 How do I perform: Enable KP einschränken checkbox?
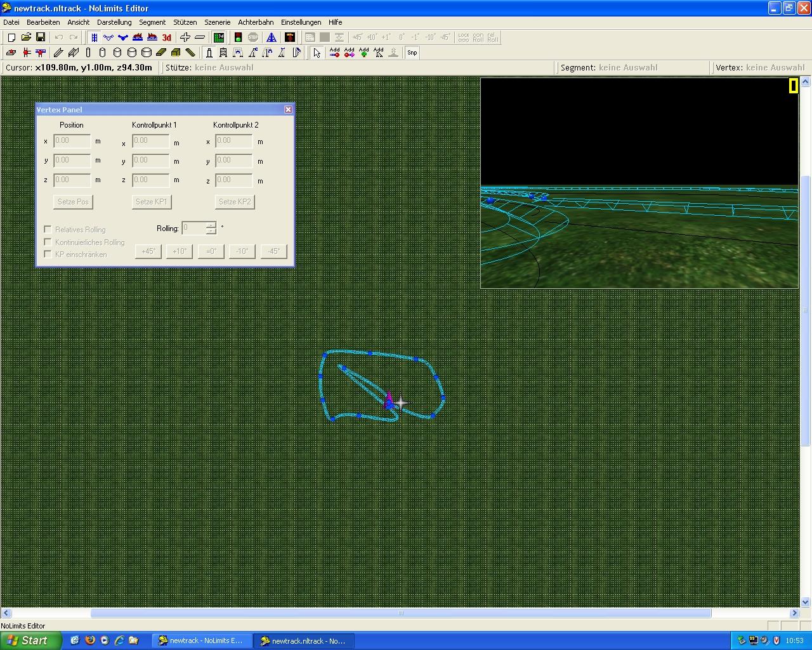pyautogui.click(x=48, y=254)
